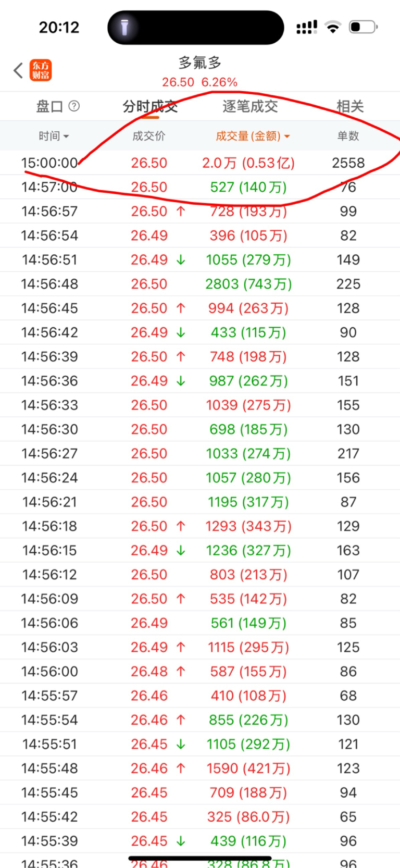The image size is (400, 868).
Task: Switch to the 逐笔成交 tab
Action: 250,106
